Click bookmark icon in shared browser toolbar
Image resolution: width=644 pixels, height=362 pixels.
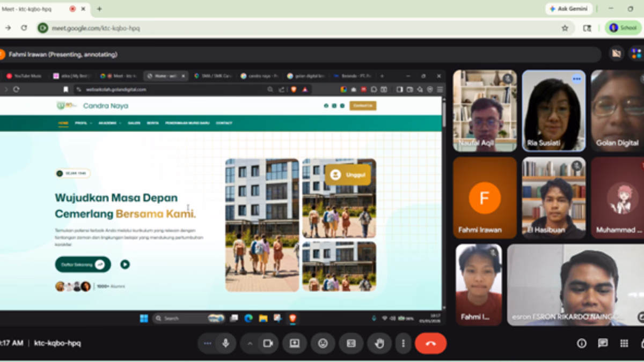[66, 90]
